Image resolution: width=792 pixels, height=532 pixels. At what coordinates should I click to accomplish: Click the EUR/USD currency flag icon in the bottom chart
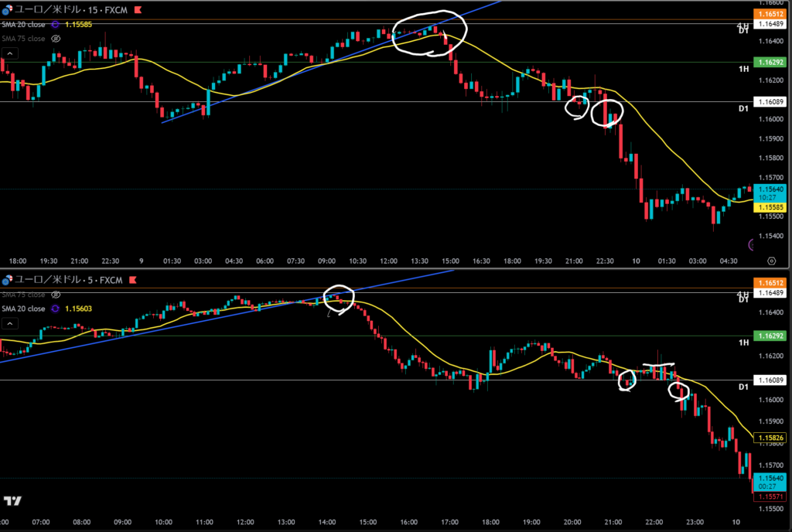coord(8,279)
